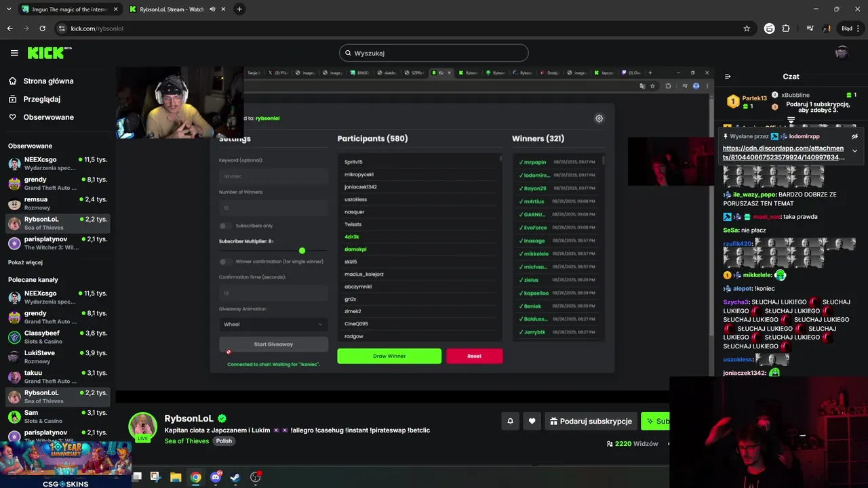This screenshot has height=488, width=868.
Task: Open the tab search dropdown
Action: 8,9
